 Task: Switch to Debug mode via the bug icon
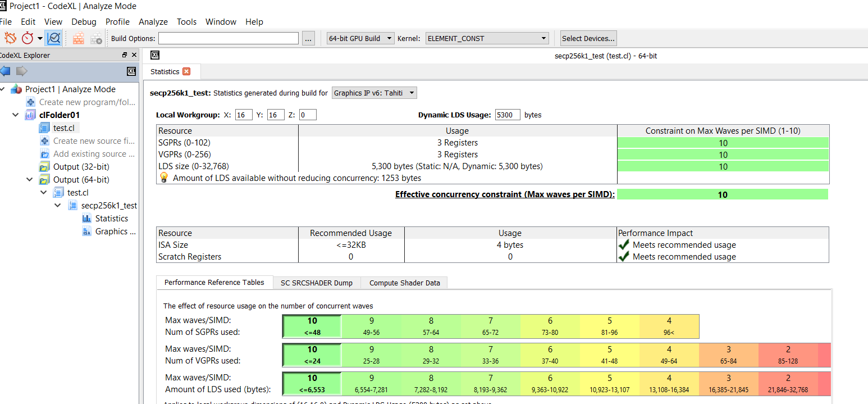point(10,38)
